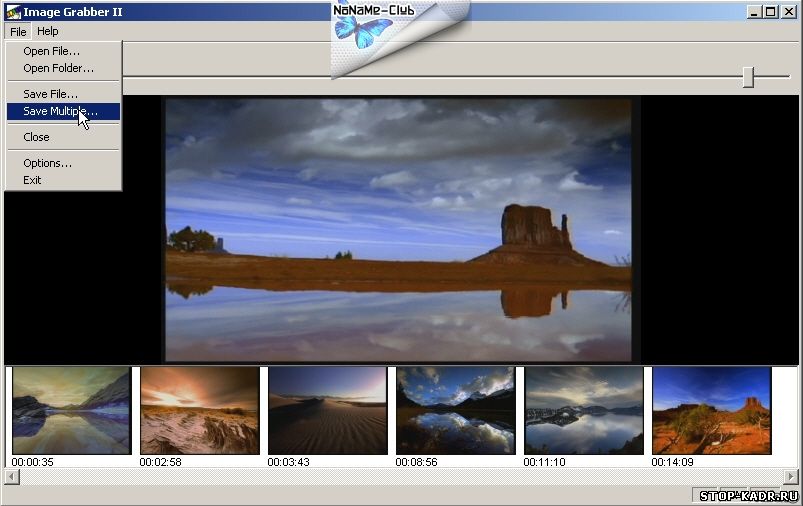Click the Image Grabber II title bar icon
Image resolution: width=803 pixels, height=506 pixels.
[x=13, y=12]
